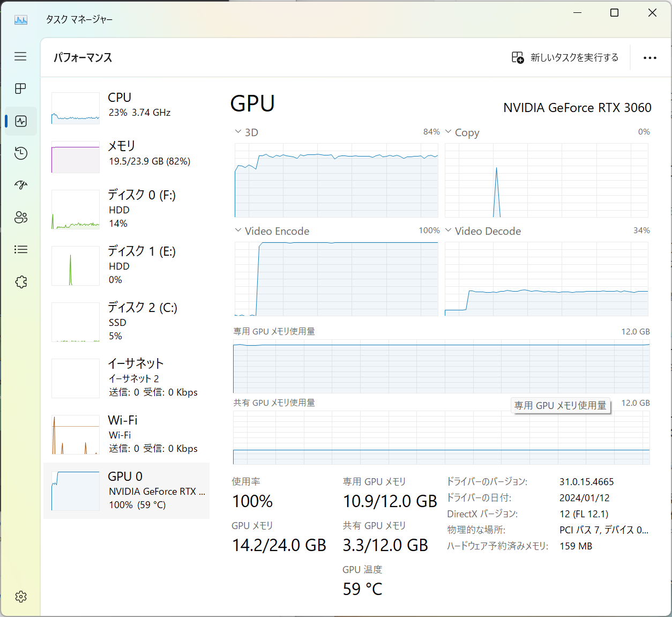Select the イーサネット performance item
The height and width of the screenshot is (617, 672).
point(126,378)
